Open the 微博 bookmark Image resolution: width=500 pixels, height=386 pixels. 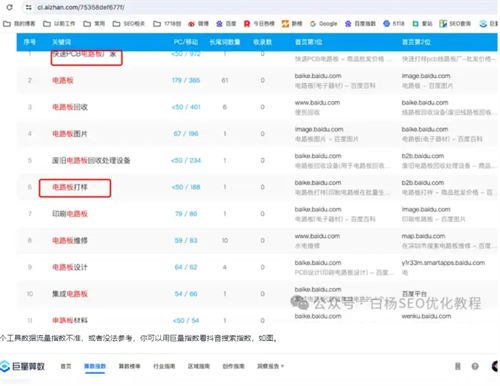[x=199, y=24]
